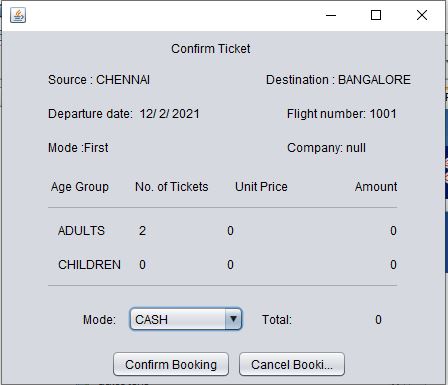Click the Mode :First class label
The width and height of the screenshot is (448, 385).
(78, 148)
